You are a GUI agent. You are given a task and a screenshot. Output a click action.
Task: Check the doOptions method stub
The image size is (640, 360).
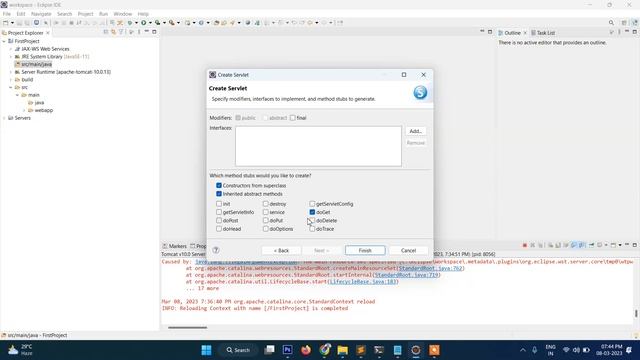(x=266, y=229)
